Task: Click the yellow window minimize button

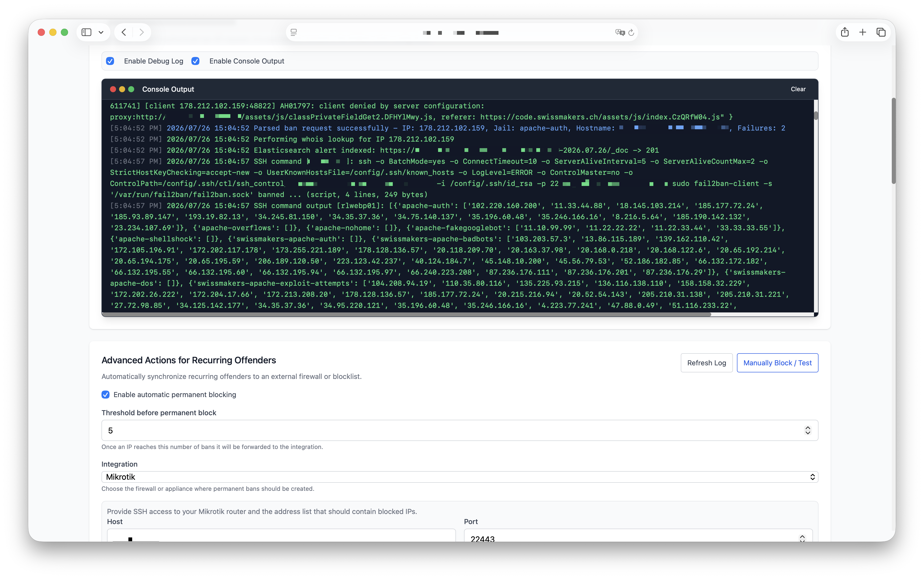Action: pos(53,32)
